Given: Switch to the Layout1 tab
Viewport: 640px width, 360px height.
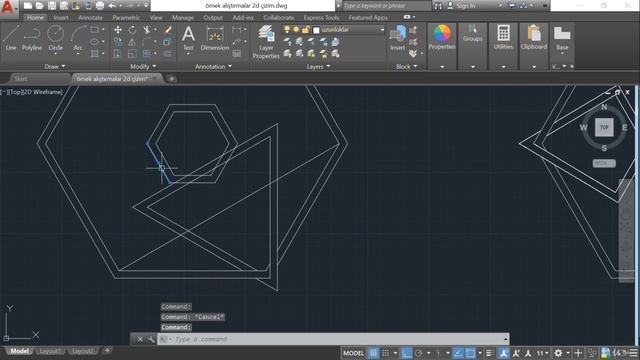Looking at the screenshot, I should (49, 351).
